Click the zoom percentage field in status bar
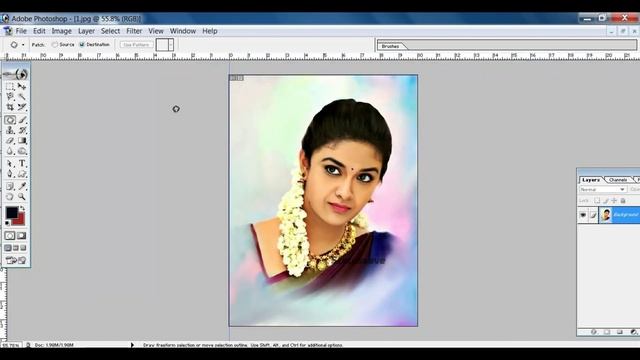640x360 pixels. point(10,345)
